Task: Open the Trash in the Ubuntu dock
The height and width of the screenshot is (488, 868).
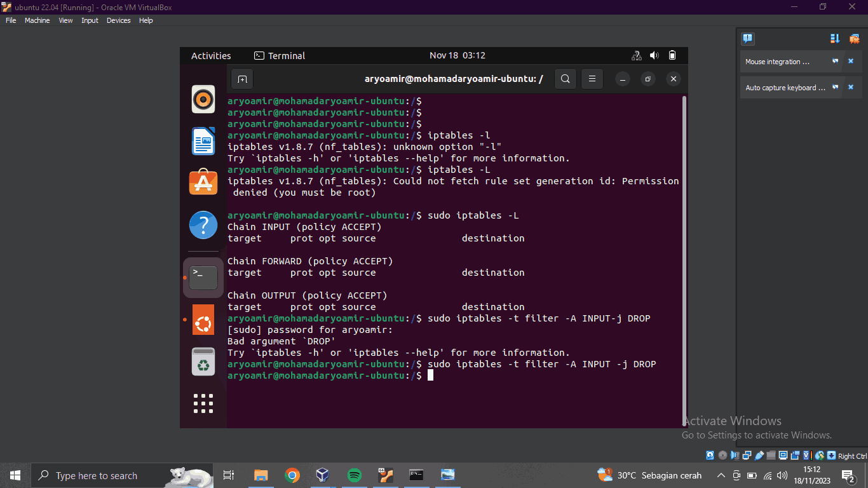Action: pyautogui.click(x=203, y=362)
